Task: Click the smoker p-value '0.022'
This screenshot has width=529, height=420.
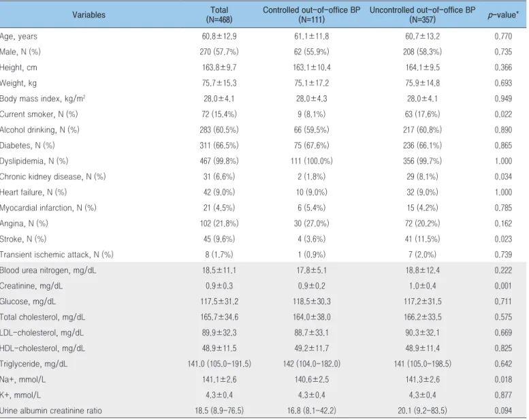Action: 503,114
